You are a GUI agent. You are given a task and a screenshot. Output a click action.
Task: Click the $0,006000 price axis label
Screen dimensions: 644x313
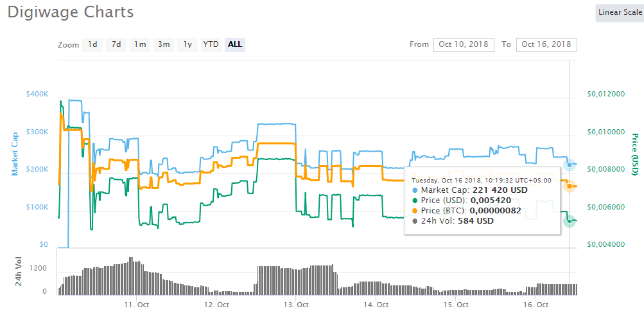[605, 208]
